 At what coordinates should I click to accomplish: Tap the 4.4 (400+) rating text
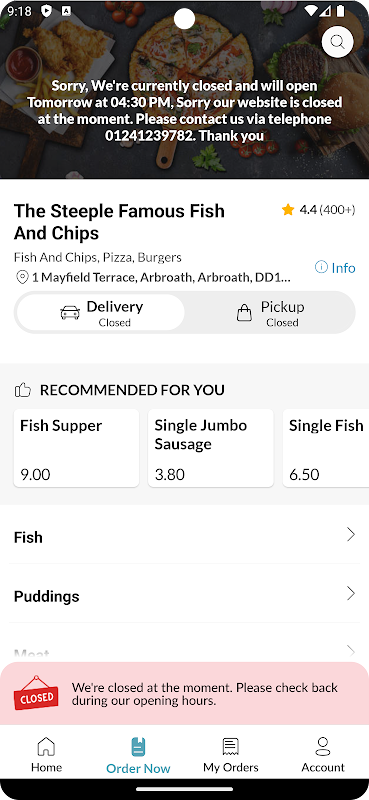(327, 210)
